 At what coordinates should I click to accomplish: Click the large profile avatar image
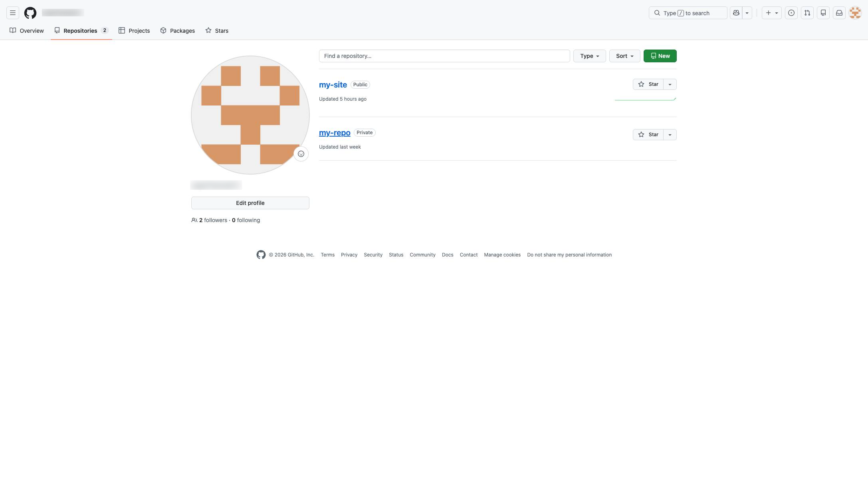(250, 115)
